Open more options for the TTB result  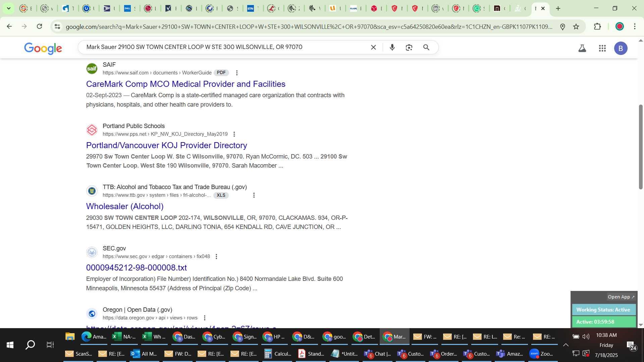coord(254,195)
